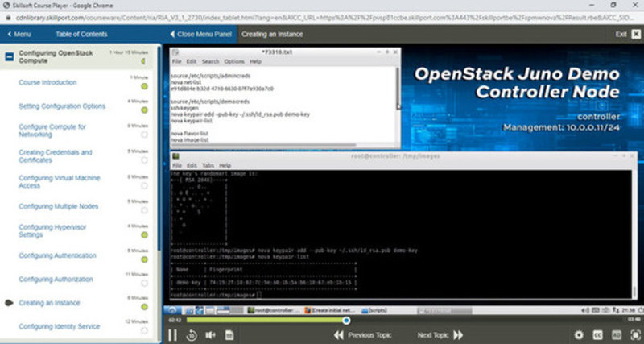Click Creating Credentials and Certificates status circle
The height and width of the screenshot is (344, 644).
(144, 160)
